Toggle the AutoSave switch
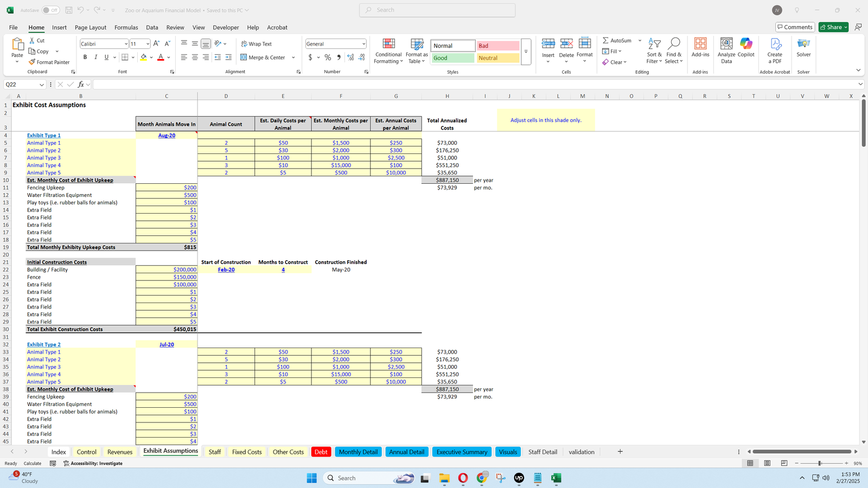Image resolution: width=868 pixels, height=488 pixels. tap(50, 10)
